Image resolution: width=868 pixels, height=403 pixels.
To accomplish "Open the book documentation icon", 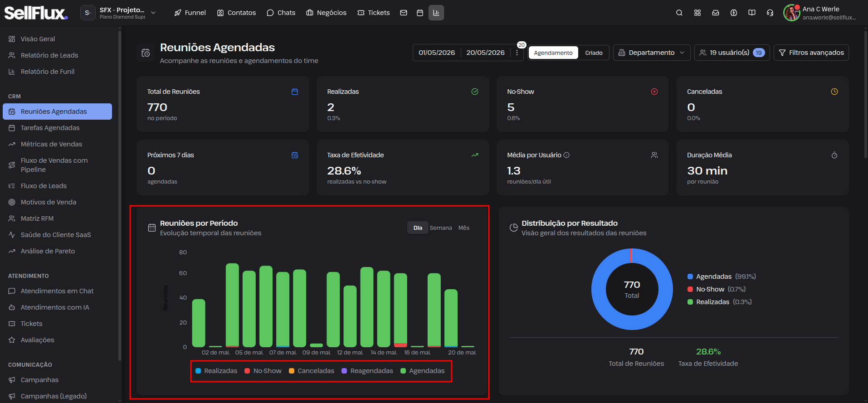I will (x=752, y=13).
